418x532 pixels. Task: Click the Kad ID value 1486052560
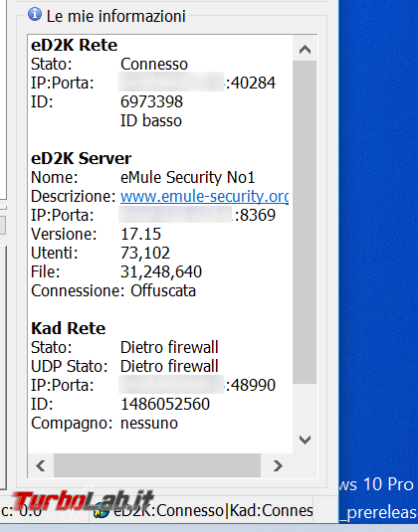165,404
